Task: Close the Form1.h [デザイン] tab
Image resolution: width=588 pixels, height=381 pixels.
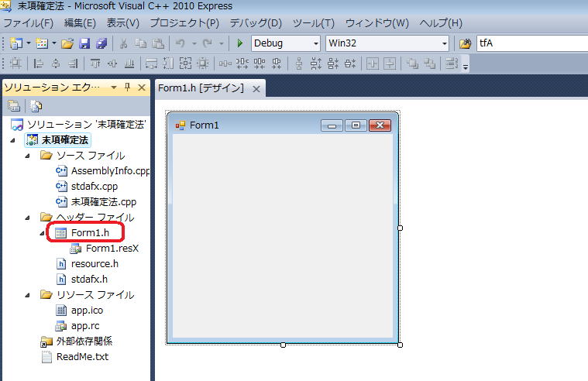Action: 256,89
